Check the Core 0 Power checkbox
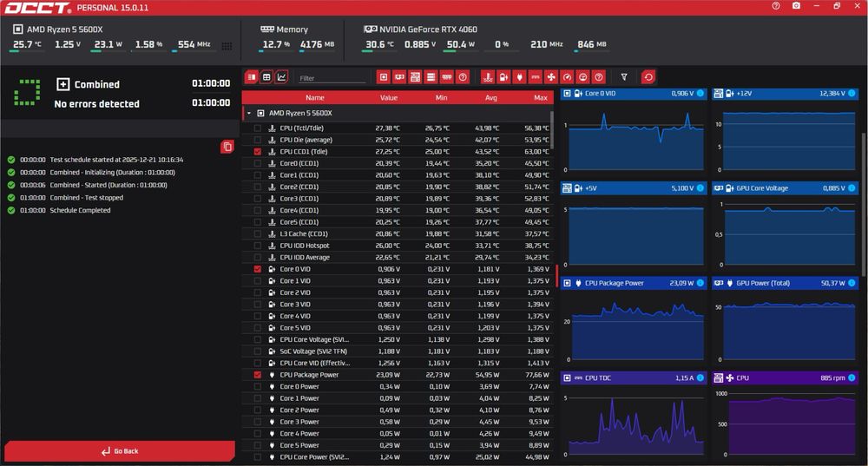The width and height of the screenshot is (868, 466). [x=258, y=386]
